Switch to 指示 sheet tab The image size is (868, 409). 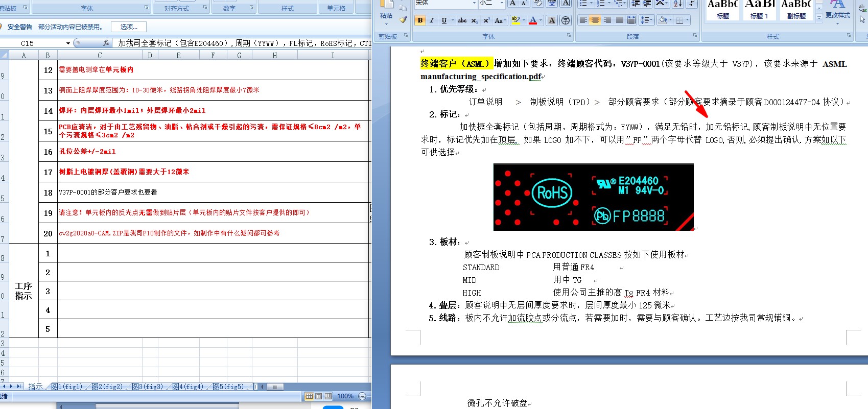pyautogui.click(x=35, y=387)
